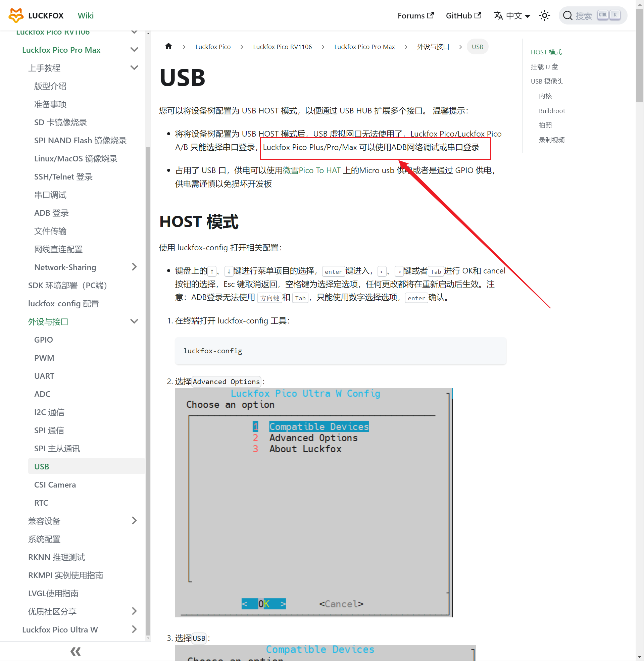The width and height of the screenshot is (644, 661).
Task: Expand the 优质社区分享 section chevron
Action: click(134, 611)
